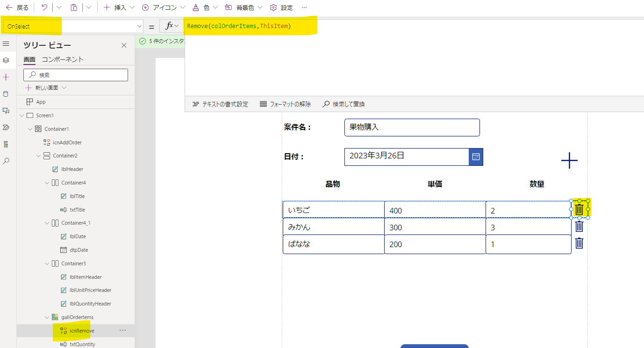The image size is (644, 348).
Task: Click the Back arrow (戻る) button
Action: [x=17, y=7]
